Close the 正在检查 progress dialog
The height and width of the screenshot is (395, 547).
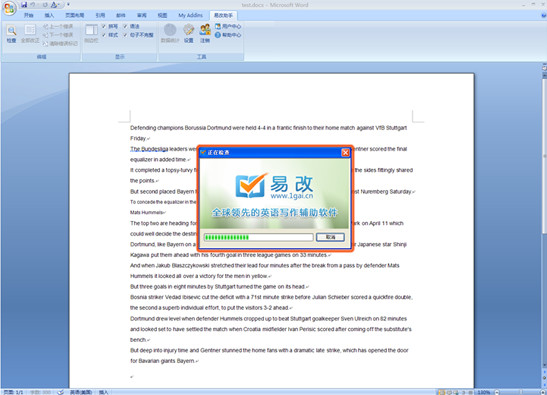coord(345,152)
